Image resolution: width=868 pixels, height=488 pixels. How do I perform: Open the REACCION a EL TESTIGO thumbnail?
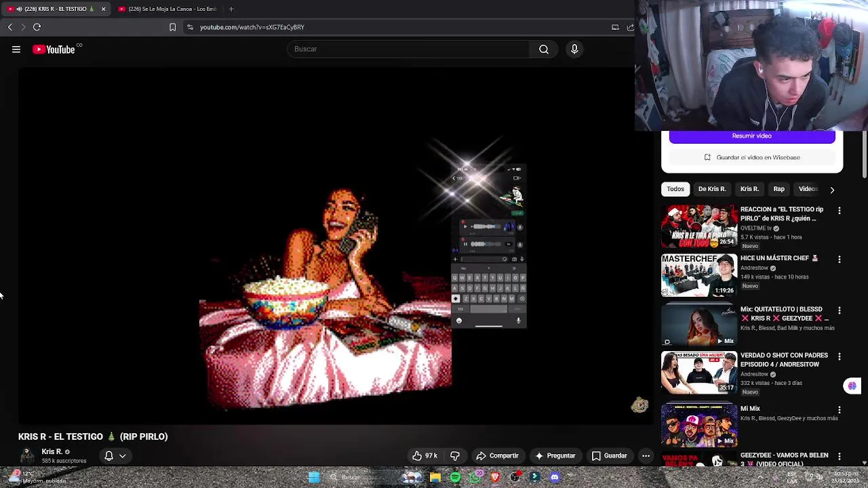(x=699, y=226)
